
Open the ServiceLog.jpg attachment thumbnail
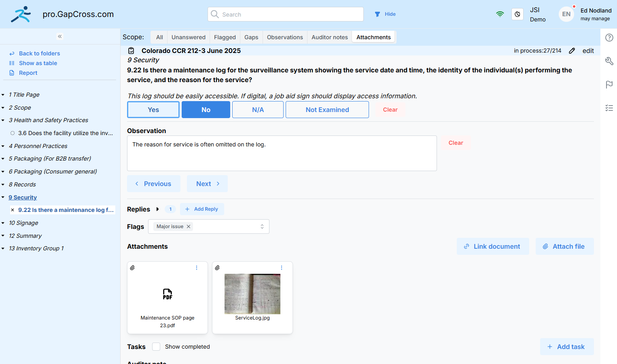[x=252, y=294]
